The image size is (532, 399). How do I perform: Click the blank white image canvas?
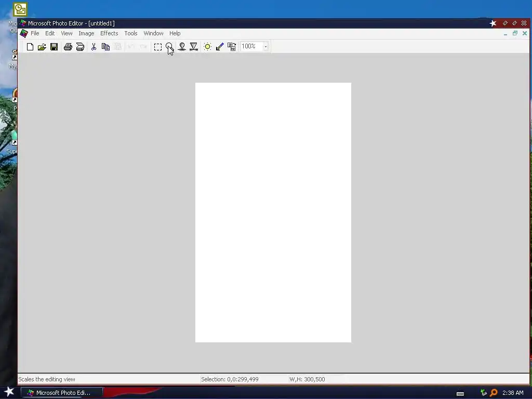(273, 212)
